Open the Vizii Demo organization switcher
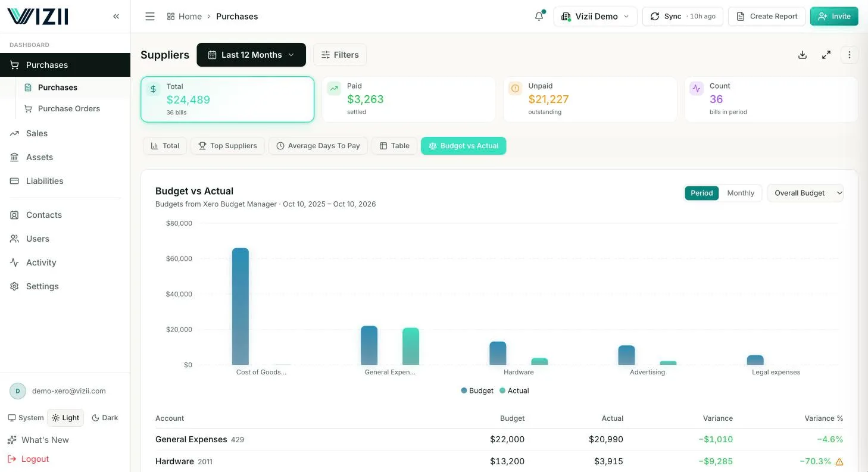The height and width of the screenshot is (472, 868). click(595, 17)
